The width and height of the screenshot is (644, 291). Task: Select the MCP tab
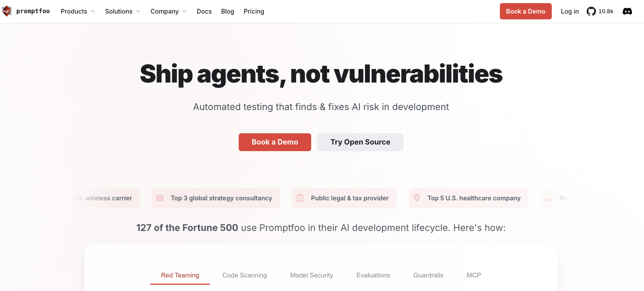click(474, 275)
